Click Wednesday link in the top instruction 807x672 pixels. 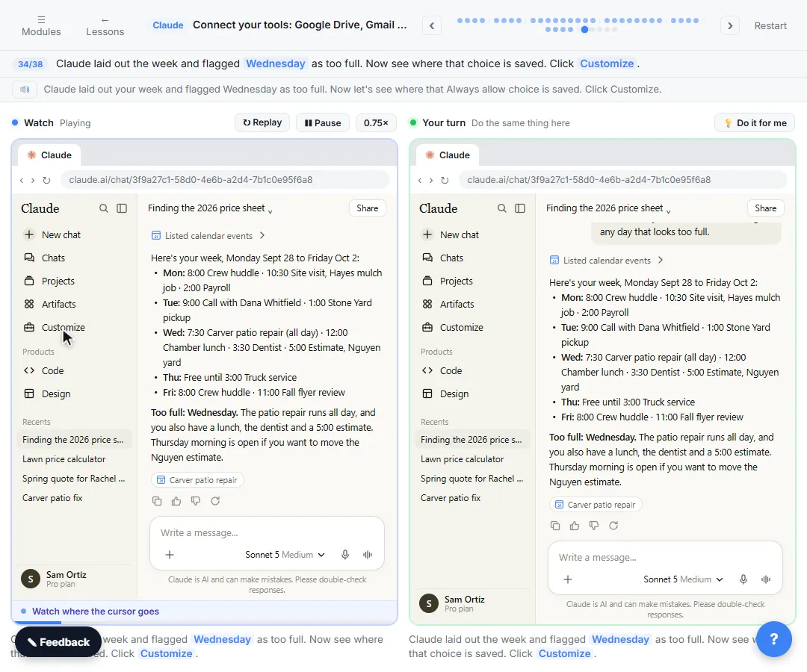click(275, 63)
